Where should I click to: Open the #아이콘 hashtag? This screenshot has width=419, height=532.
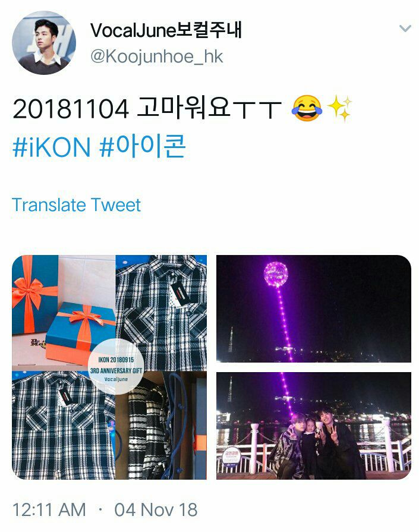143,146
